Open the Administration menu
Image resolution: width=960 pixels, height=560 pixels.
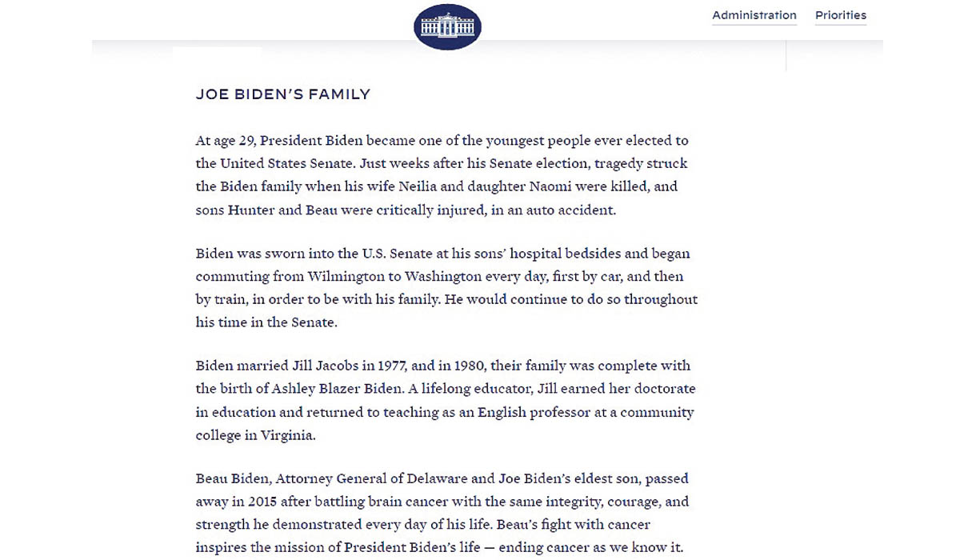pos(754,15)
